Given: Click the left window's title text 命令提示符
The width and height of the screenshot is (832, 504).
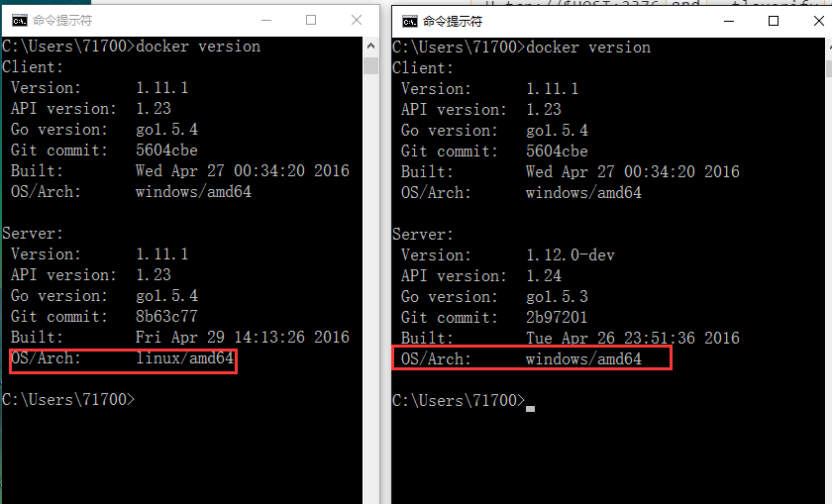Looking at the screenshot, I should [62, 21].
